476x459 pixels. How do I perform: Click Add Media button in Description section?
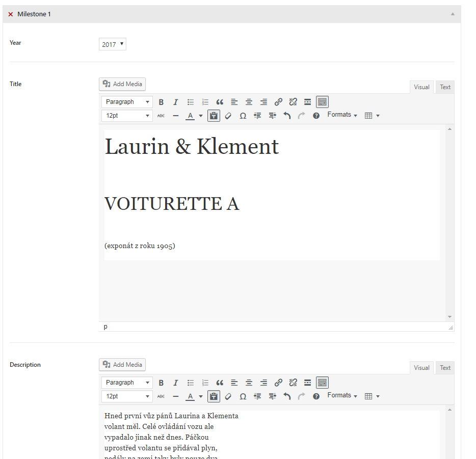[122, 365]
